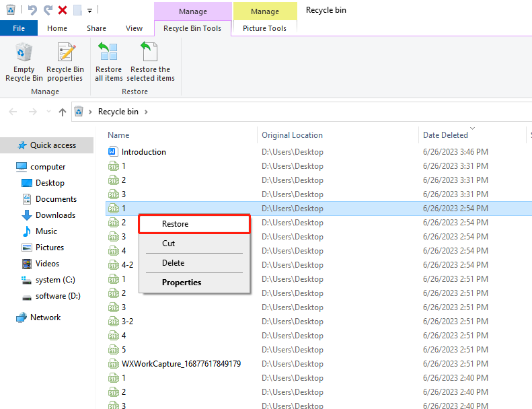Expand the chevron after Recycle bin in address bar
This screenshot has height=409, width=532.
[x=146, y=112]
